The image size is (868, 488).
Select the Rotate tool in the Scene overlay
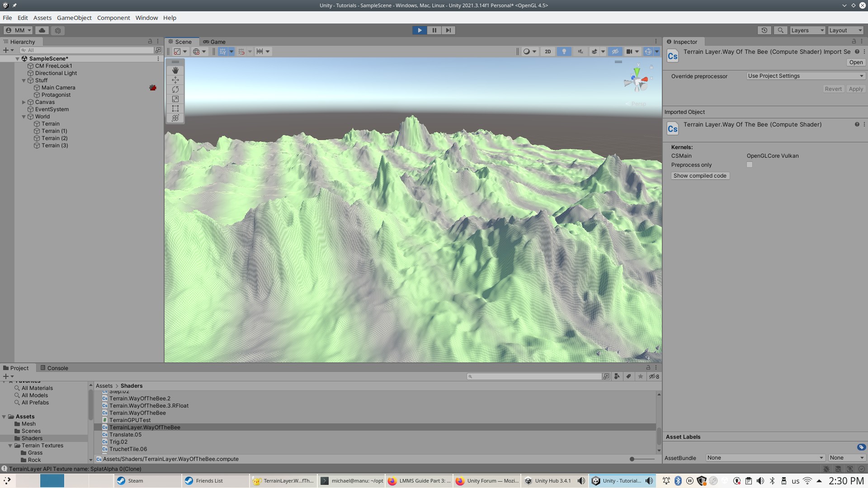point(175,89)
